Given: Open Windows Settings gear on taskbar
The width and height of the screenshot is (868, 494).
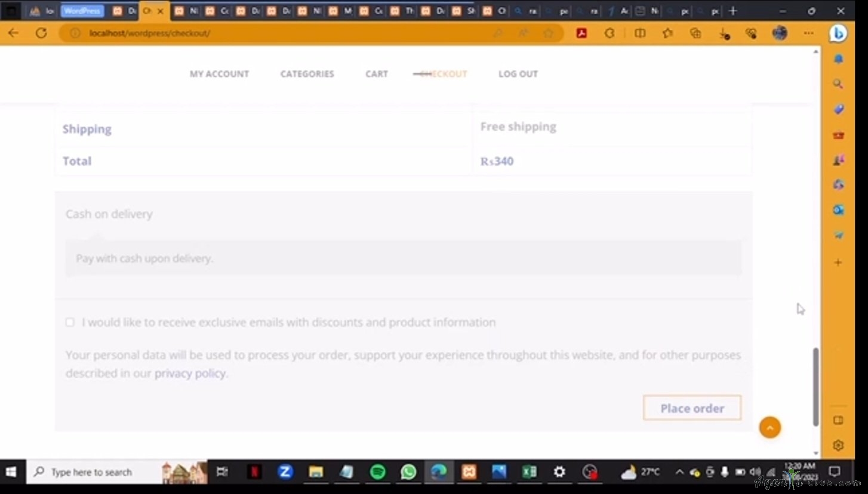Looking at the screenshot, I should (x=559, y=472).
